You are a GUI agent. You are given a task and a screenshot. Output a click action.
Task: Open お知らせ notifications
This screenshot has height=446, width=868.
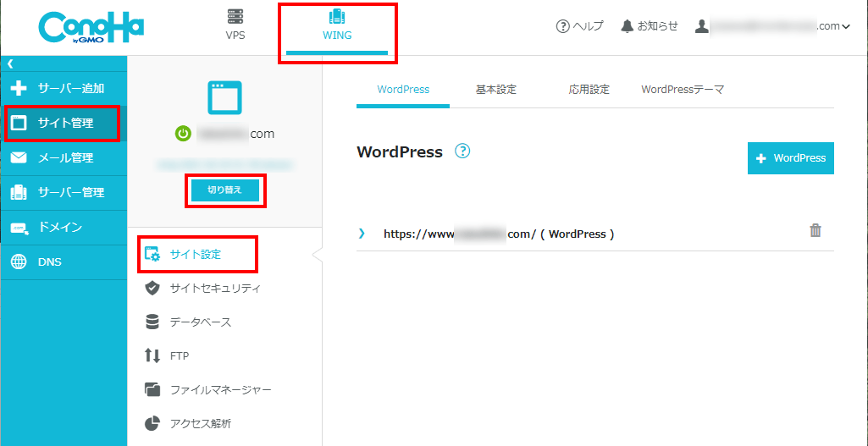650,26
